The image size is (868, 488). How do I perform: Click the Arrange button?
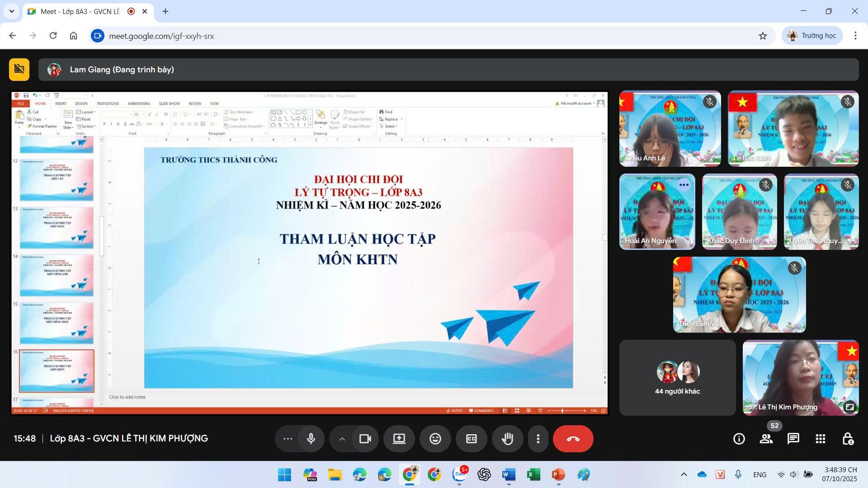pos(321,120)
